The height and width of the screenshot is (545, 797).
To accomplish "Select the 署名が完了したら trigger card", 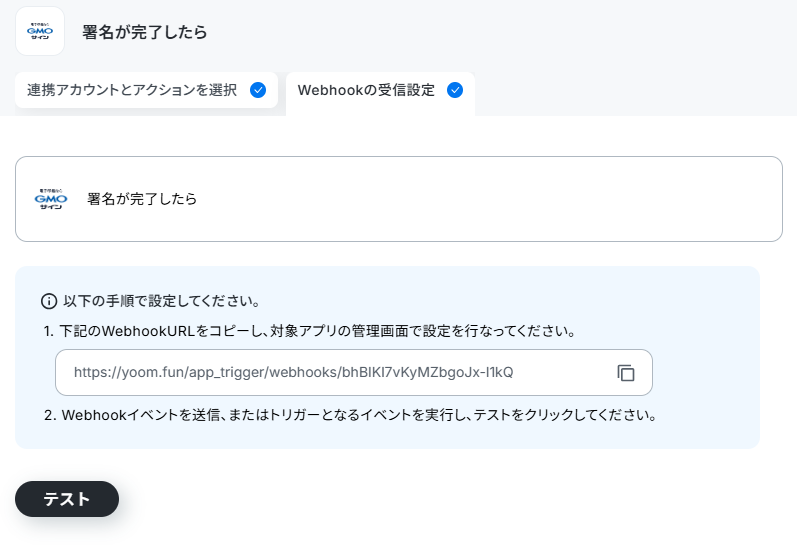I will [398, 199].
